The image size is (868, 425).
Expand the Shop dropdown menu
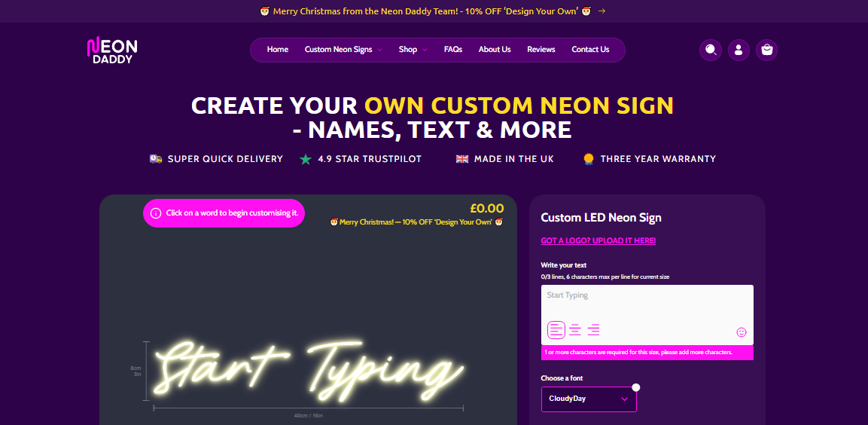point(413,49)
